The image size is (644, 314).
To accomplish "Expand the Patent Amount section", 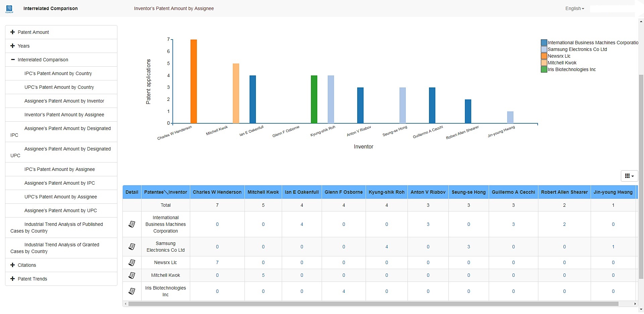I will [61, 32].
